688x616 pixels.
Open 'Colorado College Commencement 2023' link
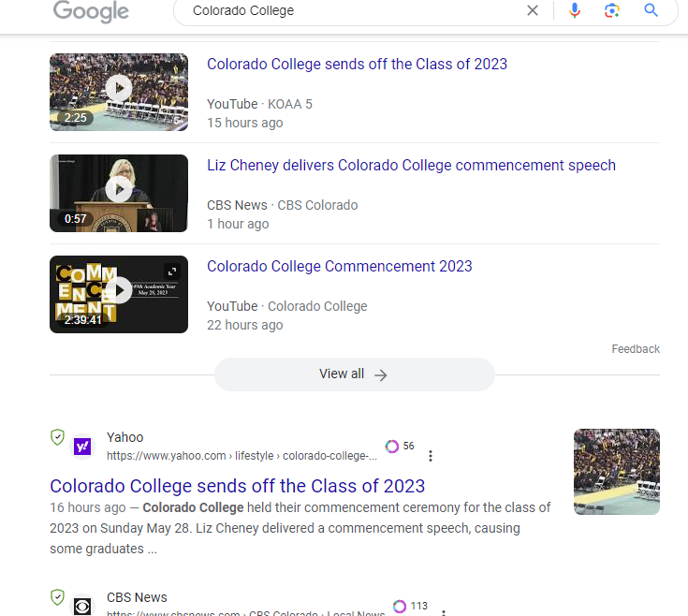click(339, 266)
